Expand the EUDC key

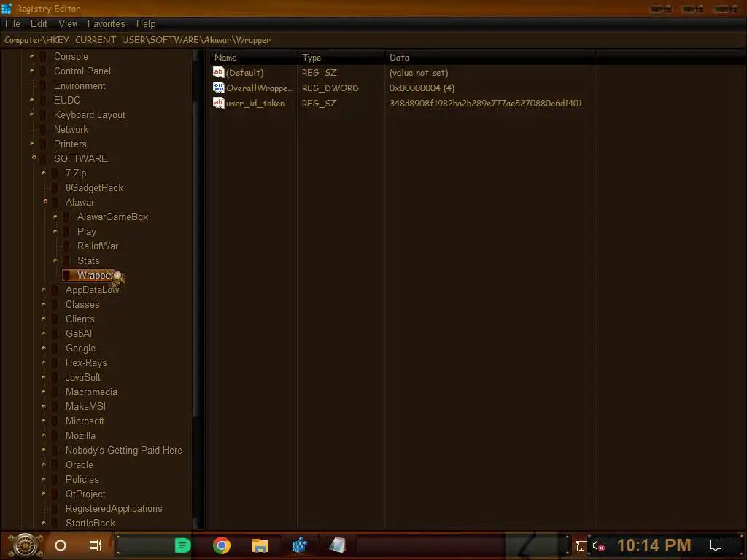32,100
